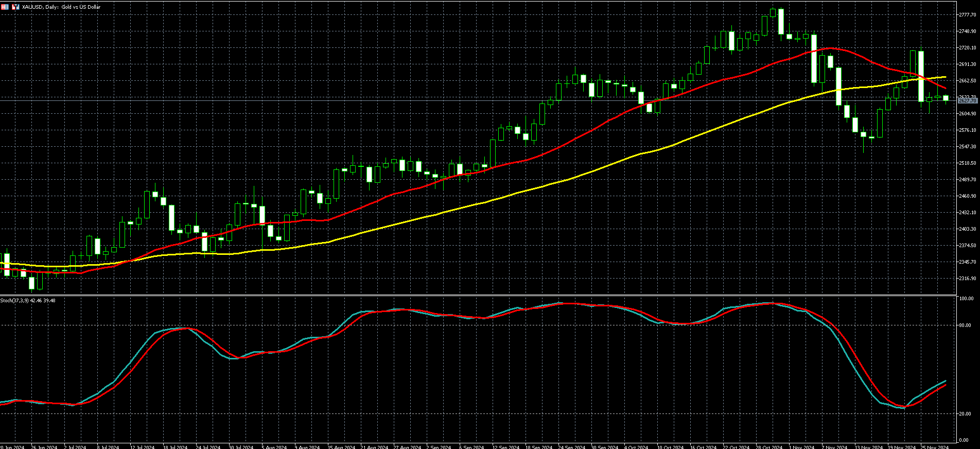
Task: Click the '25 Nov 2024' date on the time axis
Action: pyautogui.click(x=935, y=447)
